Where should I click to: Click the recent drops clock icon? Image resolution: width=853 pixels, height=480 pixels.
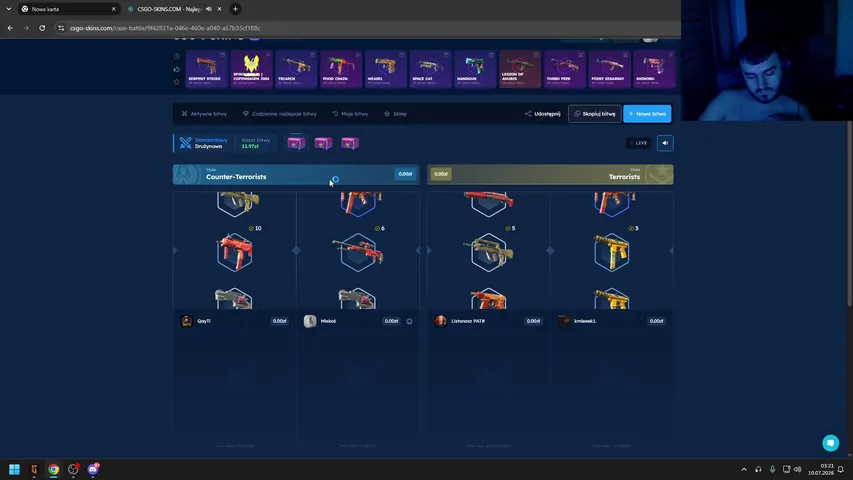[x=176, y=56]
